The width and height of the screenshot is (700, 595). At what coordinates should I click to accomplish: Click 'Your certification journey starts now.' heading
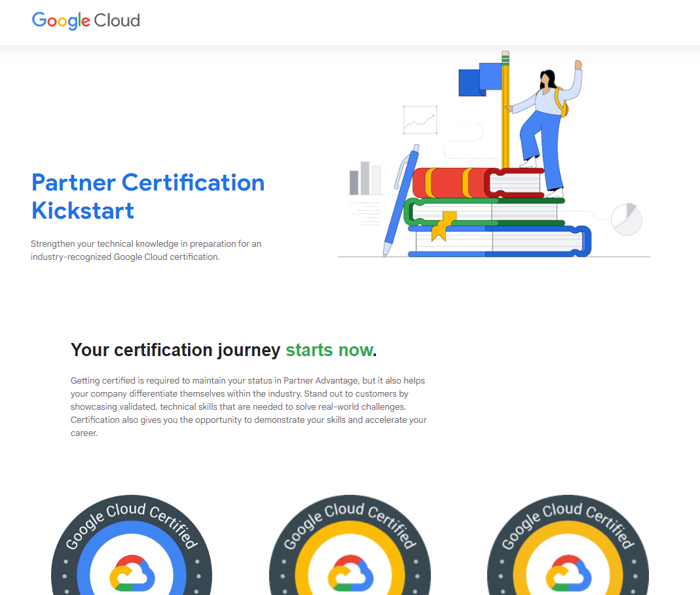tap(224, 350)
